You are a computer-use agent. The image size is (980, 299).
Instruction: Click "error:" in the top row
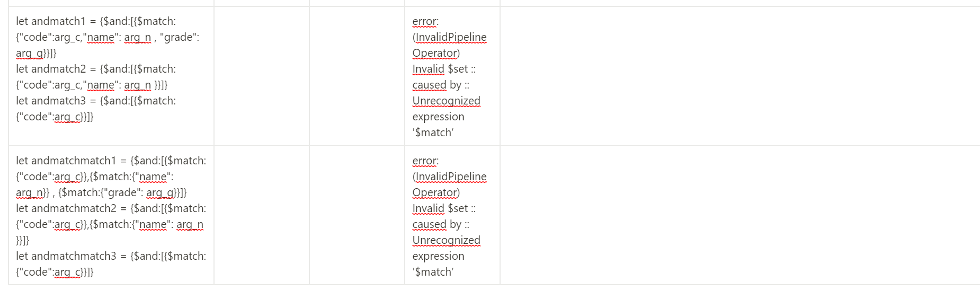(425, 21)
